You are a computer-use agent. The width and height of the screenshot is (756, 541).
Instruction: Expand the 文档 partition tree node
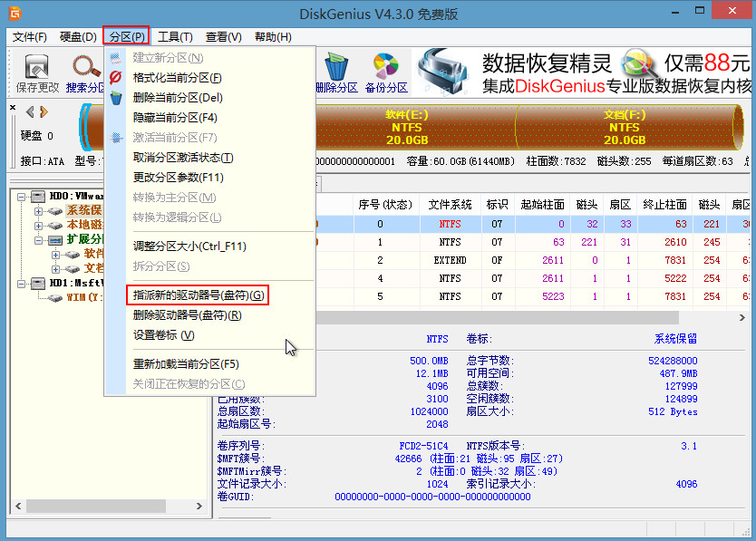[x=55, y=269]
